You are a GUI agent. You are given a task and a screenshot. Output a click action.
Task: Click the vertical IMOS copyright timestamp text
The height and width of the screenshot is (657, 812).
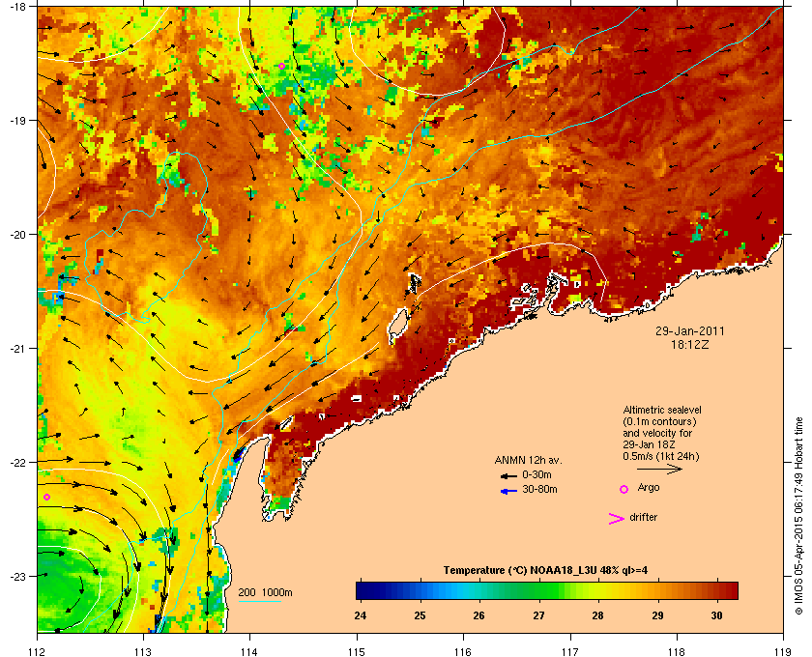[798, 517]
